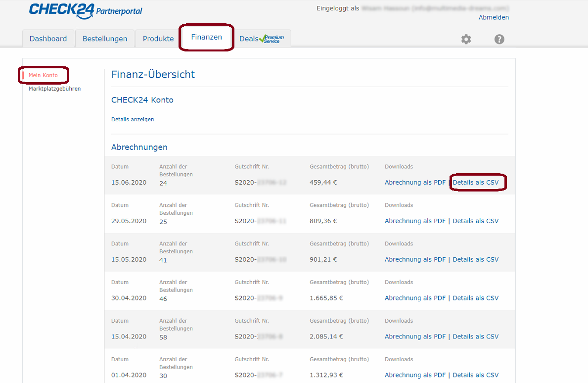Viewport: 588px width, 383px height.
Task: Download Details als CSV for 15.05.2020
Action: coord(476,259)
